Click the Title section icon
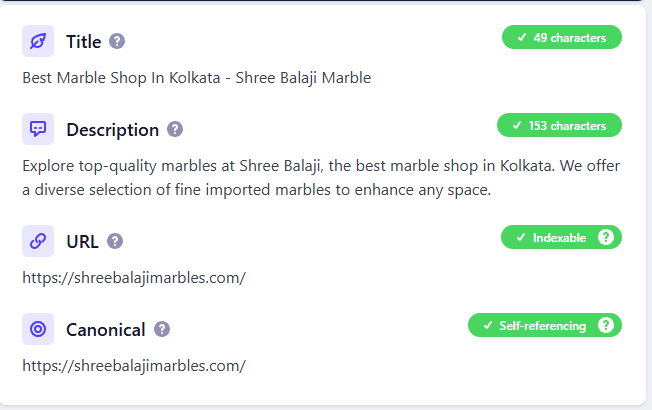The height and width of the screenshot is (410, 652). tap(38, 41)
